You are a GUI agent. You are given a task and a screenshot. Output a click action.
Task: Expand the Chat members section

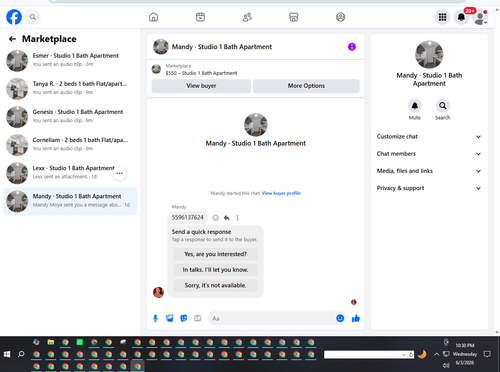pyautogui.click(x=429, y=154)
